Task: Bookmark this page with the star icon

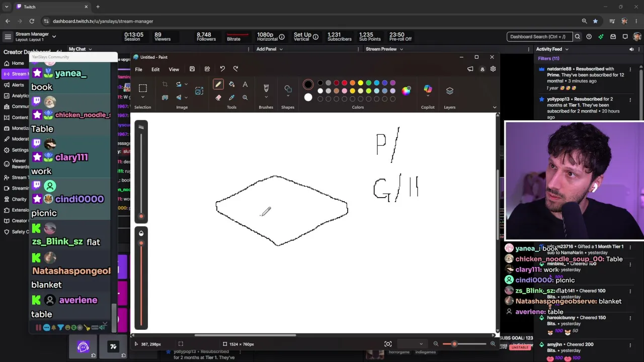Action: [x=595, y=21]
